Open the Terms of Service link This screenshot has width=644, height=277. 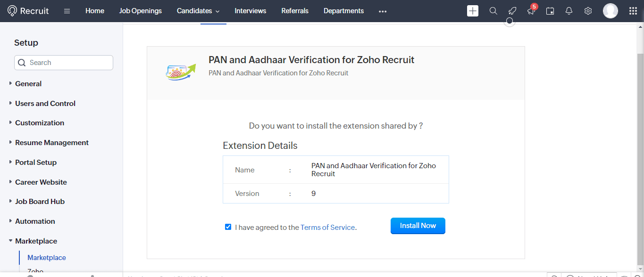tap(327, 228)
